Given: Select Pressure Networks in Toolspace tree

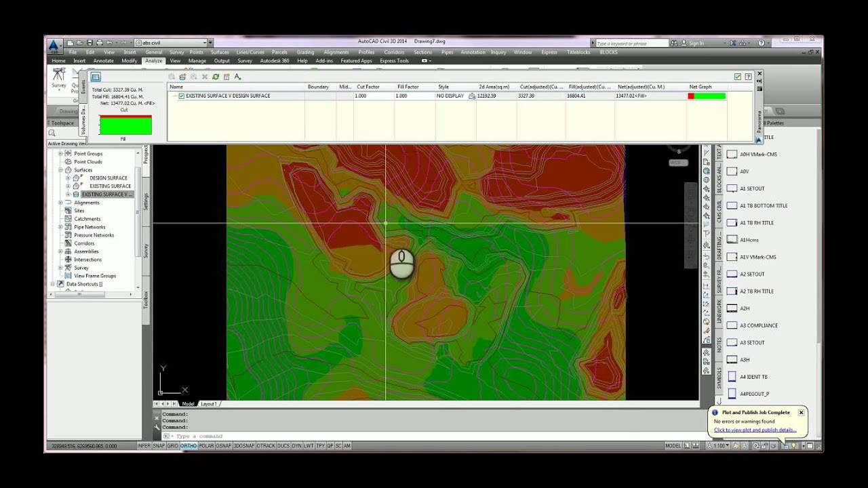Looking at the screenshot, I should [94, 235].
